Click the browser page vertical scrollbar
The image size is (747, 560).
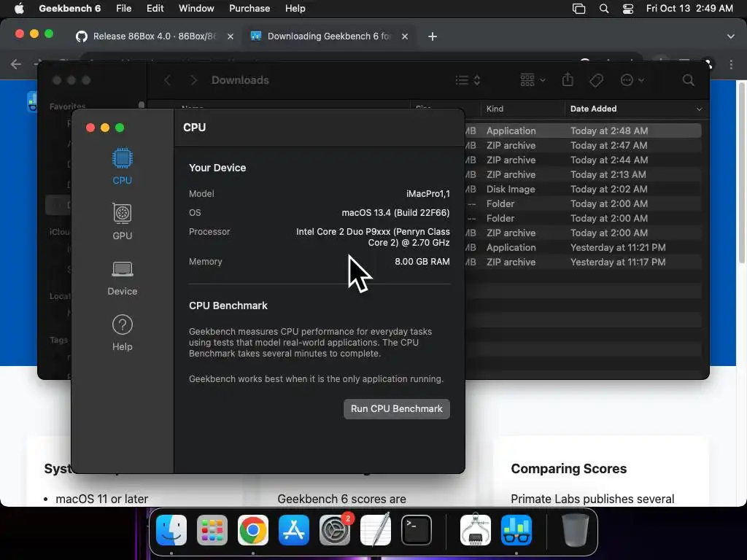(x=741, y=172)
